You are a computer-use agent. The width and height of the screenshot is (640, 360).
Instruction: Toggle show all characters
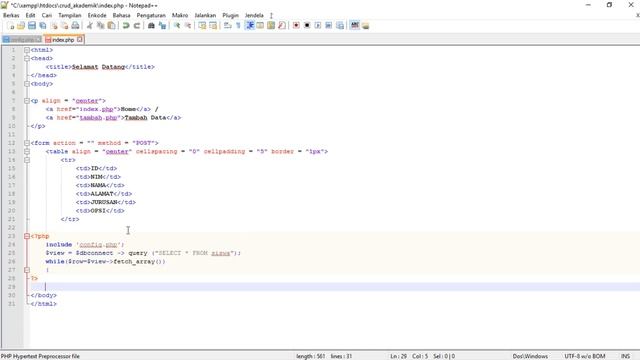pyautogui.click(x=238, y=26)
